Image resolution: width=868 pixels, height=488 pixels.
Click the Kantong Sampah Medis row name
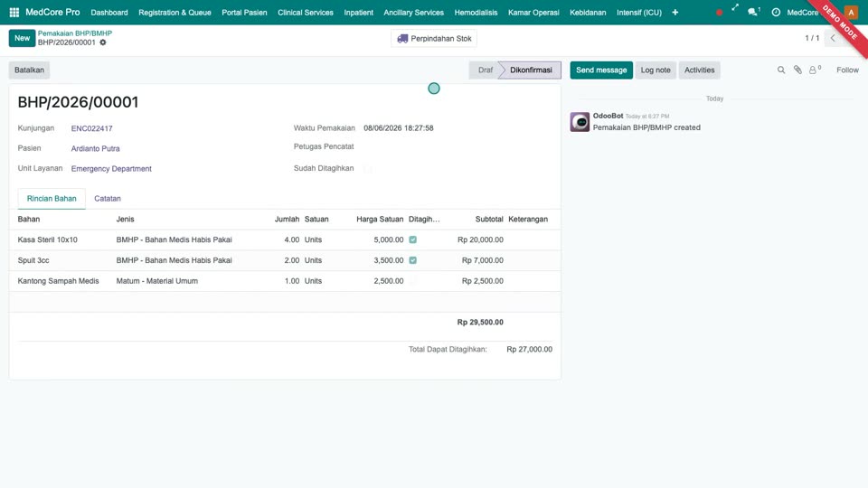point(58,281)
